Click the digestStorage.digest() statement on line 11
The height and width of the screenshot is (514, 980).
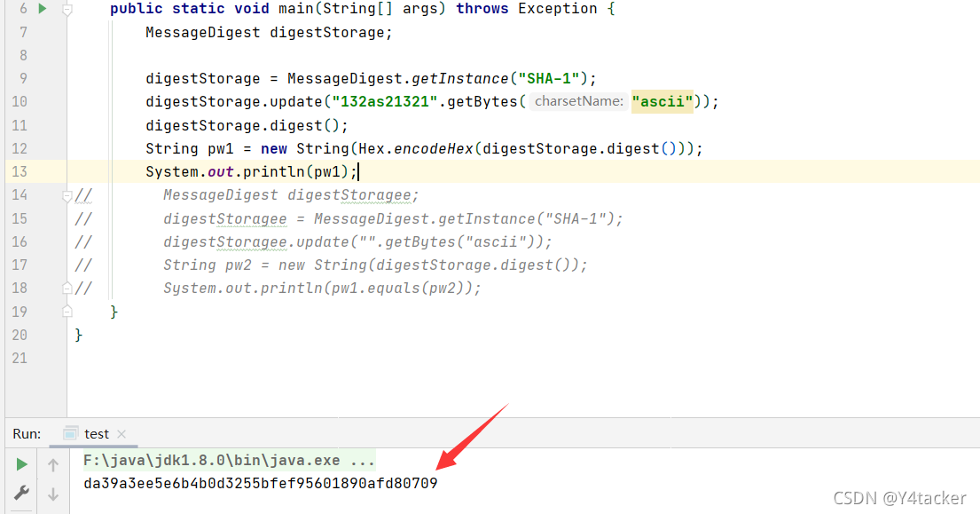tap(247, 126)
